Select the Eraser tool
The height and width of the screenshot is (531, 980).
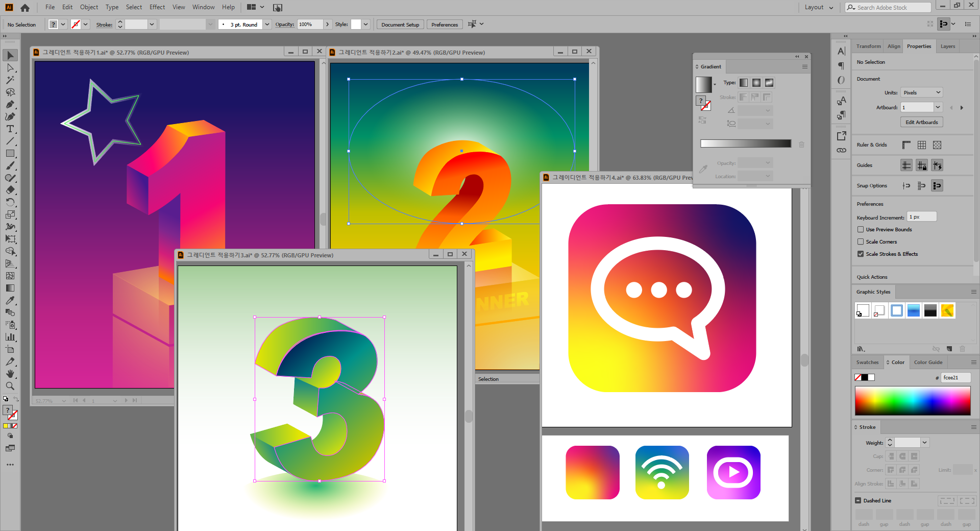pos(10,190)
